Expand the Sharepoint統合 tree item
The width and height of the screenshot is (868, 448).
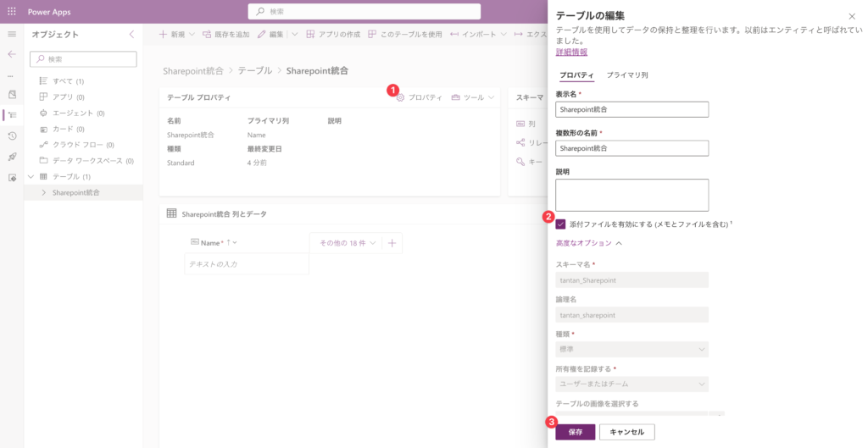coord(44,193)
